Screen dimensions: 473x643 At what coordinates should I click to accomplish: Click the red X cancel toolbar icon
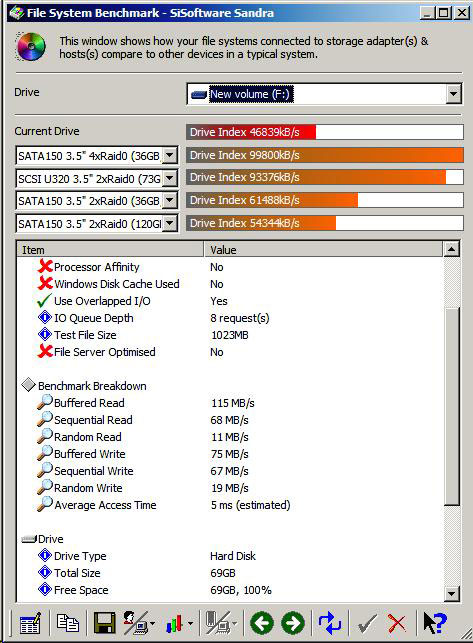(397, 624)
